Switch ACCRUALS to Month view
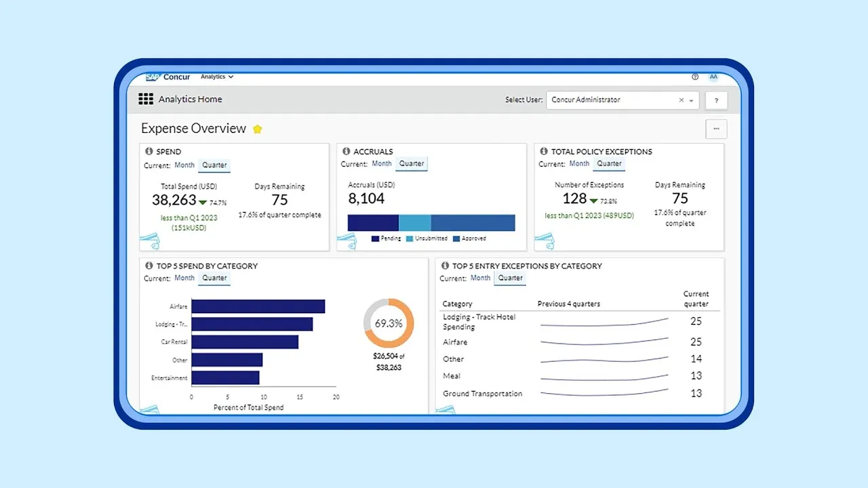This screenshot has width=868, height=488. [381, 163]
